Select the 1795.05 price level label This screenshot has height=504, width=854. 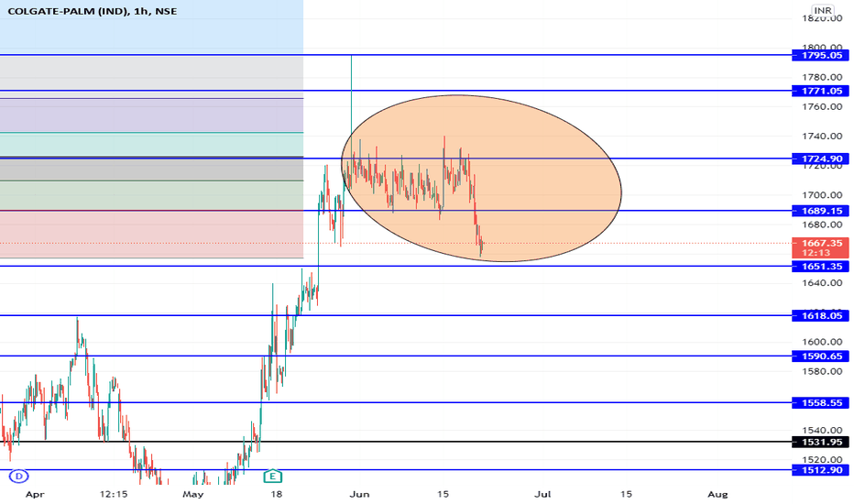(820, 55)
